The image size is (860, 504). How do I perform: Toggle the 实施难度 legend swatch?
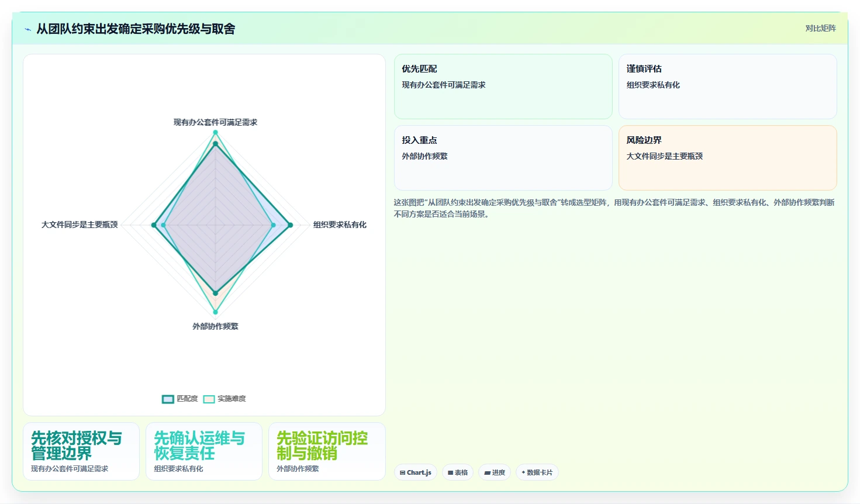pyautogui.click(x=209, y=399)
